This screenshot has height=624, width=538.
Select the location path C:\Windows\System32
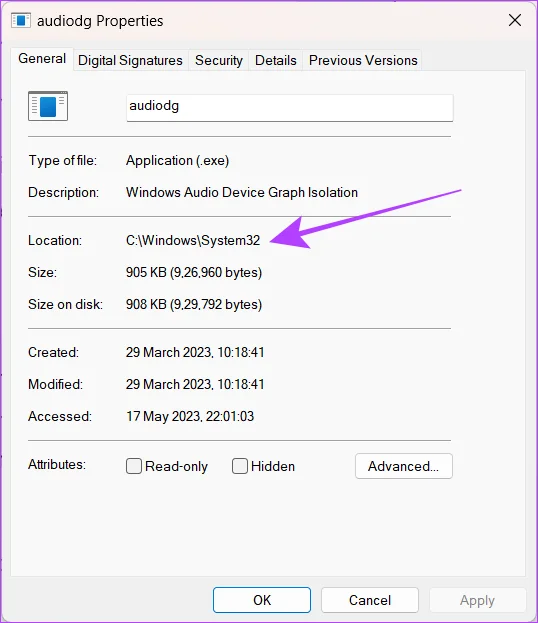tap(193, 240)
